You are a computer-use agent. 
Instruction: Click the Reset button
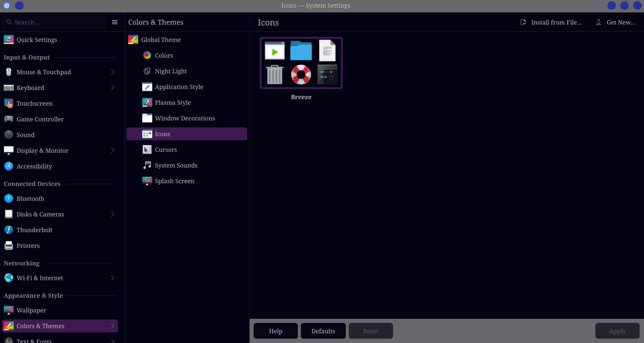tap(371, 331)
